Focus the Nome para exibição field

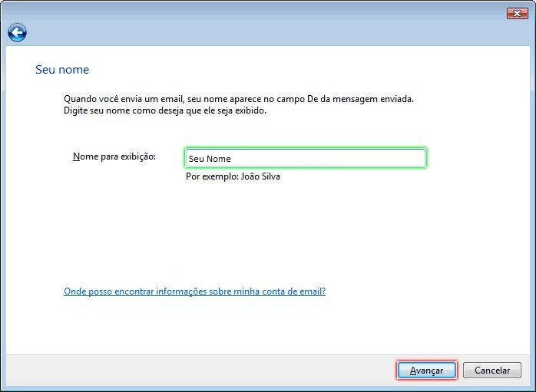click(306, 158)
